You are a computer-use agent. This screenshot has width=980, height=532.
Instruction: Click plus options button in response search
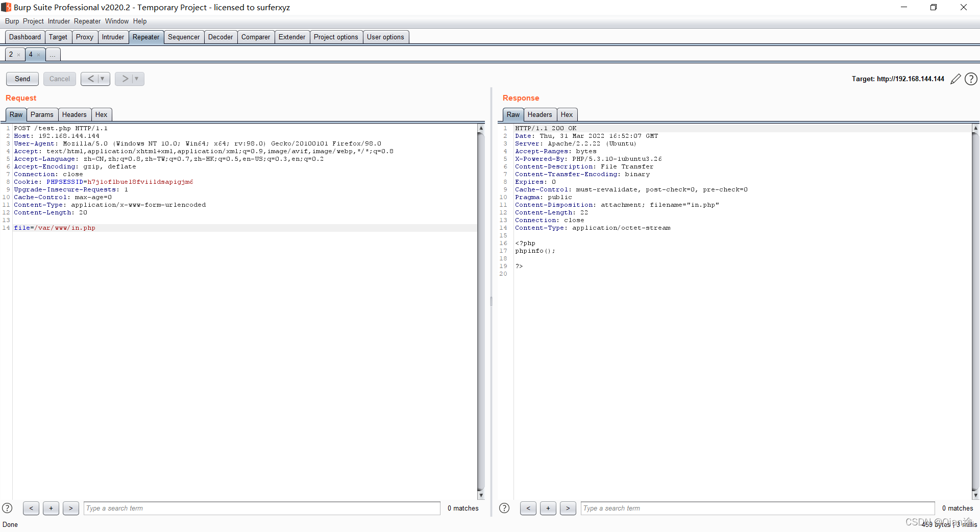[548, 508]
